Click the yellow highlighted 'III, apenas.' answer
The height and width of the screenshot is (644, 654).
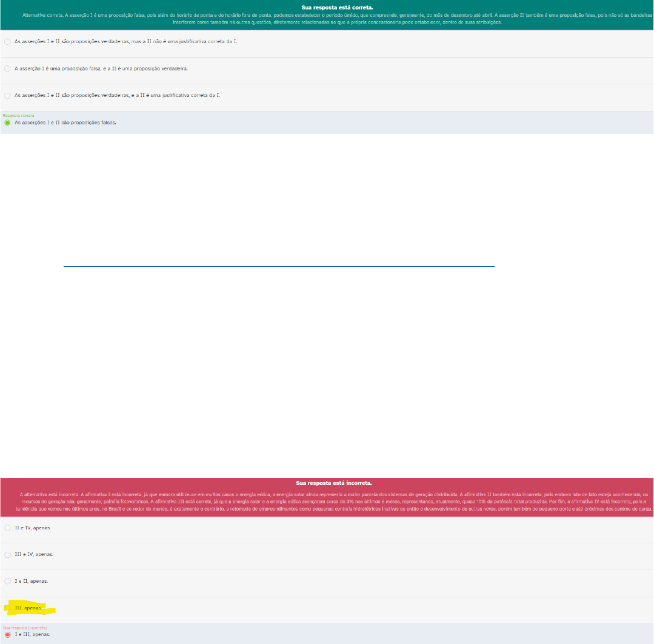point(29,608)
